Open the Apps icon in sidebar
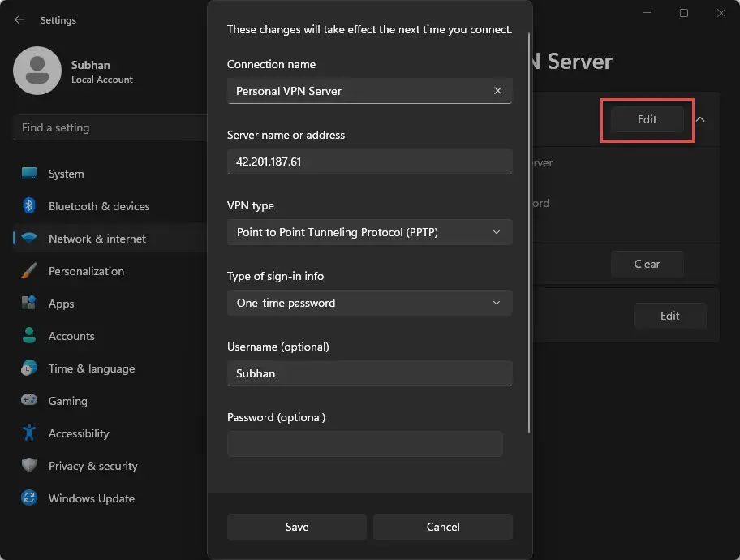 pyautogui.click(x=29, y=304)
